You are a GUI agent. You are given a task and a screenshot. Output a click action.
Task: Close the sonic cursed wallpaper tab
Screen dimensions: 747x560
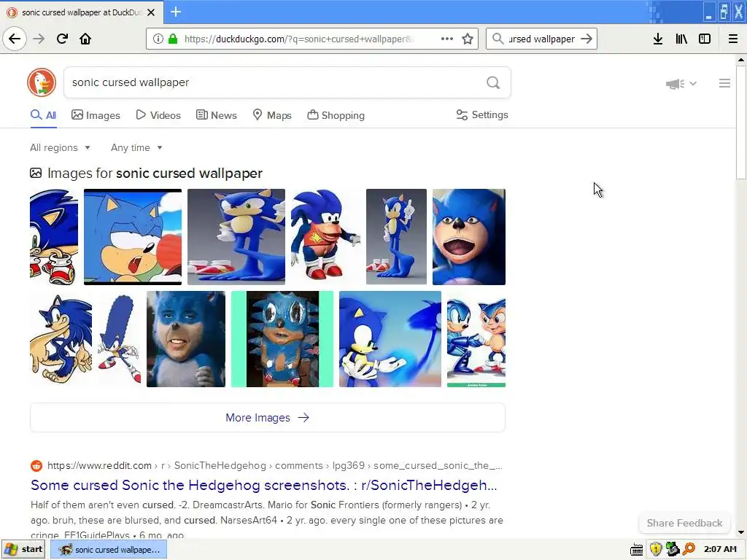point(151,12)
